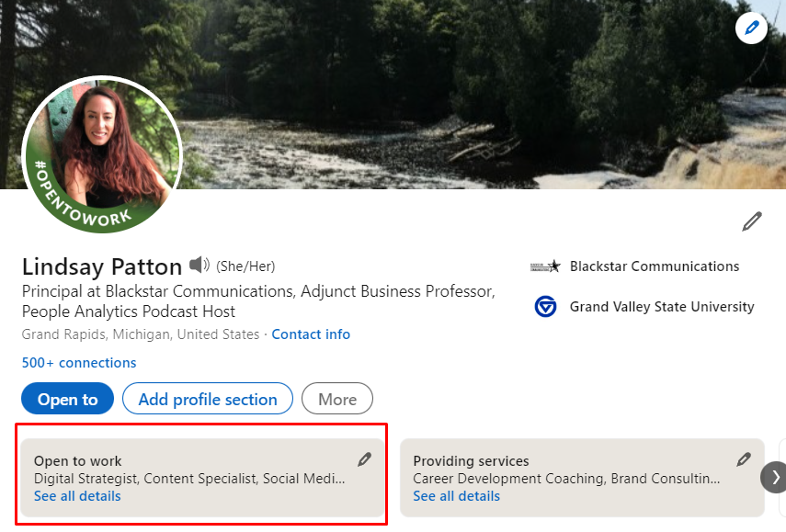786x532 pixels.
Task: Open Contact info details
Action: (x=311, y=334)
